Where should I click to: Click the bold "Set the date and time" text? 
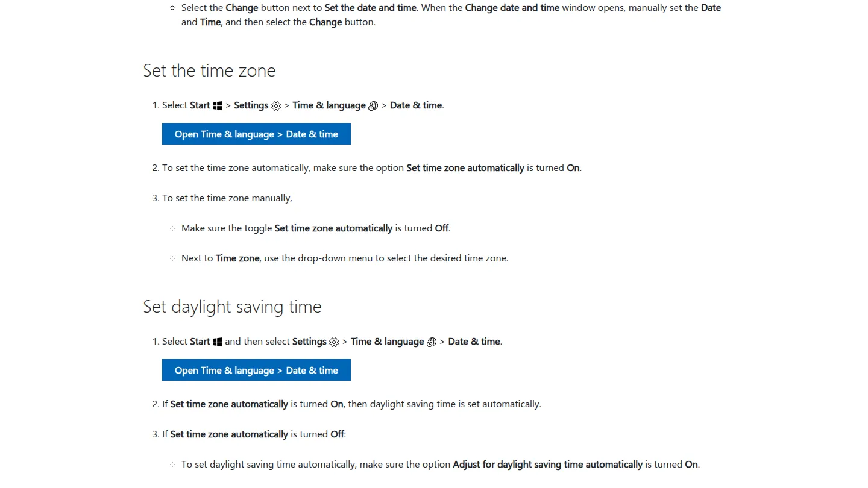pos(371,8)
